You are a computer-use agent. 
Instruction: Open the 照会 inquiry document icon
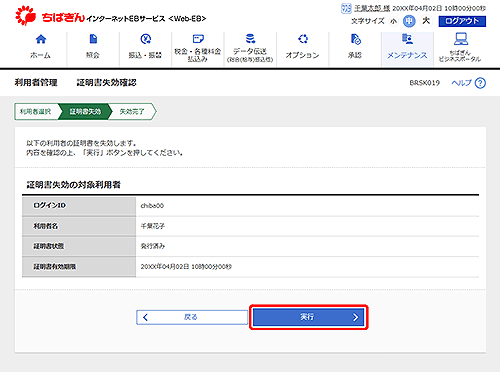93,39
